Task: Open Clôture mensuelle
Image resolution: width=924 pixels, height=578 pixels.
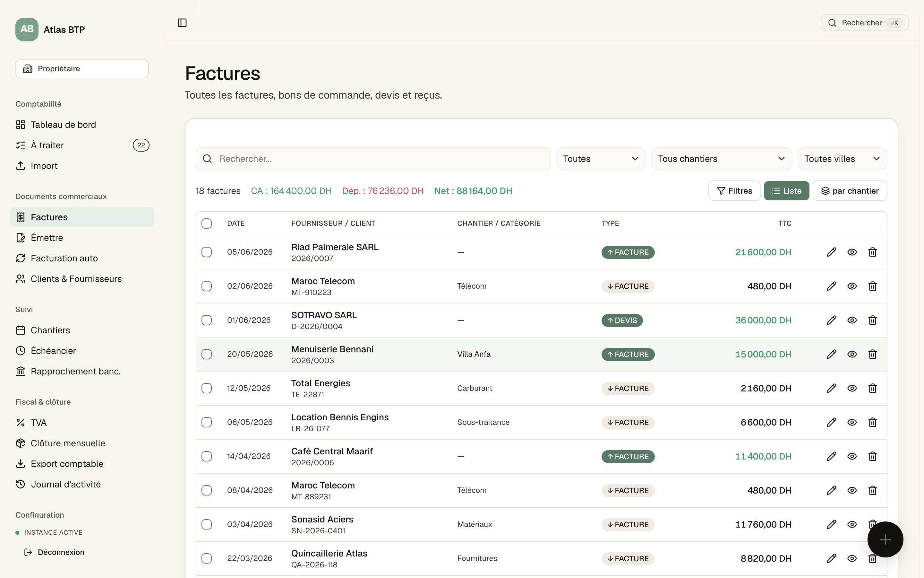Action: click(x=82, y=443)
